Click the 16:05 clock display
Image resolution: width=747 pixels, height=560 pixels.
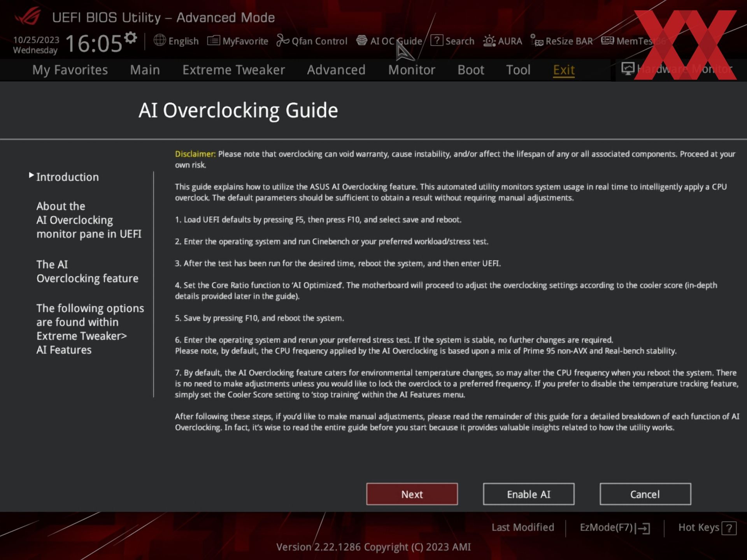click(94, 43)
